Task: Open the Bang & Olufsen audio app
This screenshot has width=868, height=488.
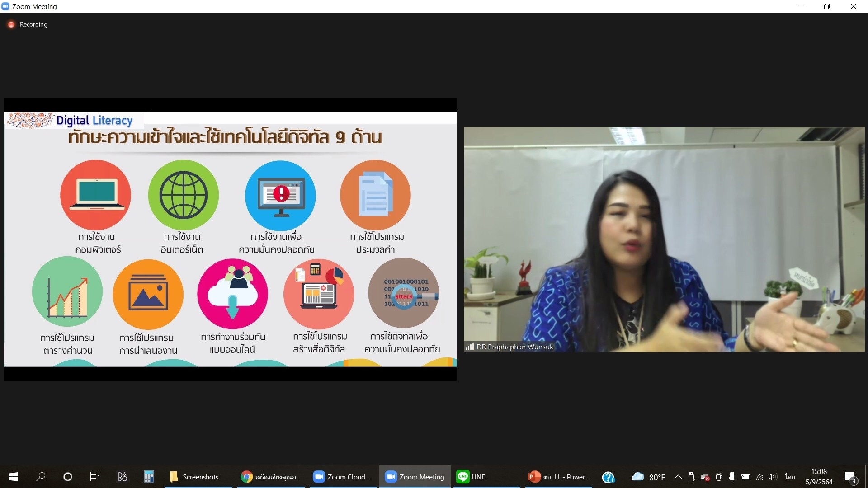Action: click(x=122, y=477)
